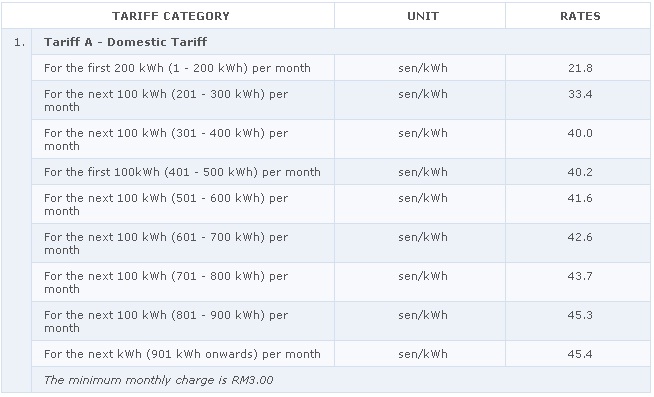654x397 pixels.
Task: Click the TARIFF CATEGORY column header
Action: coord(171,16)
